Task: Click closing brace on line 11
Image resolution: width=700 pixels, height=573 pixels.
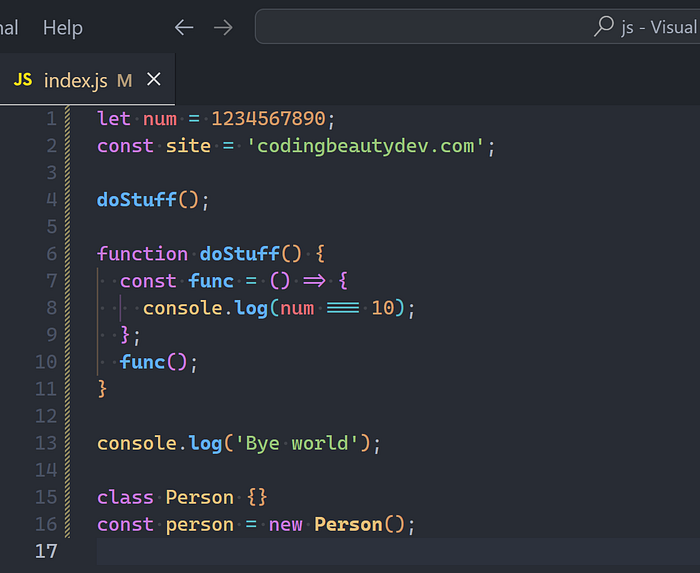Action: click(102, 389)
